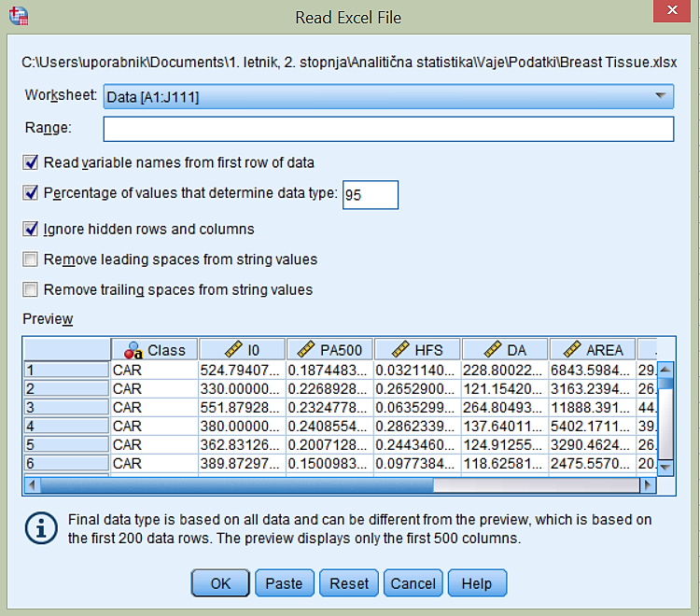Click preview horizontal scrollbar right arrow

(648, 484)
